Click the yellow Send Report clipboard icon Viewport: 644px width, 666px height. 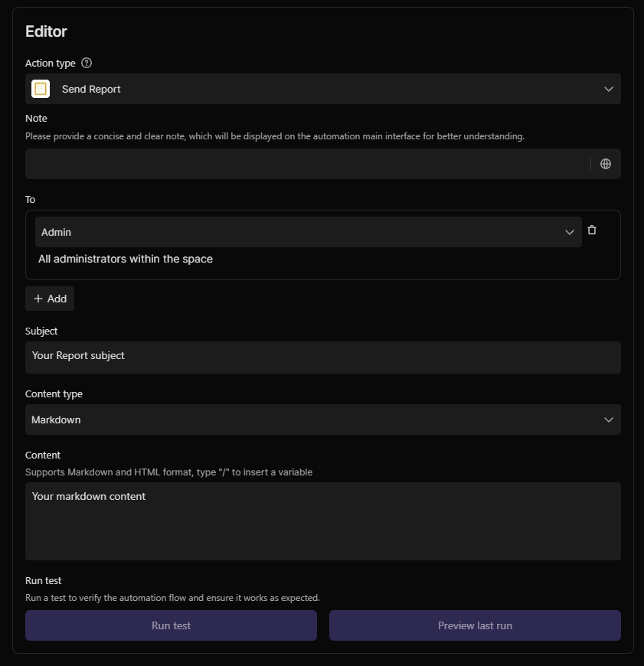pyautogui.click(x=41, y=89)
